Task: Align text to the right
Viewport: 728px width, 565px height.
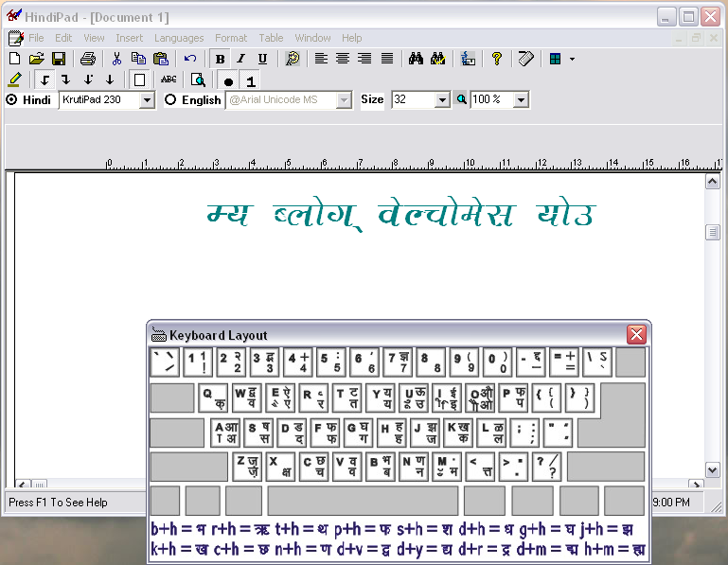Action: coord(364,59)
